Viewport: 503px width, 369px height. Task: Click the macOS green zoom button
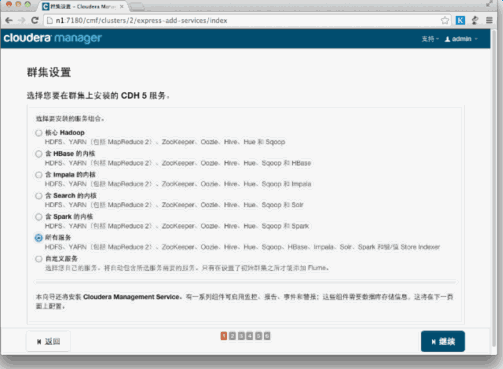pyautogui.click(x=28, y=4)
